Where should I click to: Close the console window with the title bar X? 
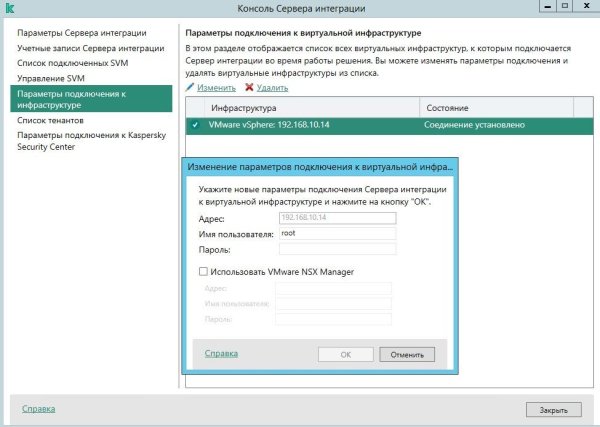click(x=586, y=6)
